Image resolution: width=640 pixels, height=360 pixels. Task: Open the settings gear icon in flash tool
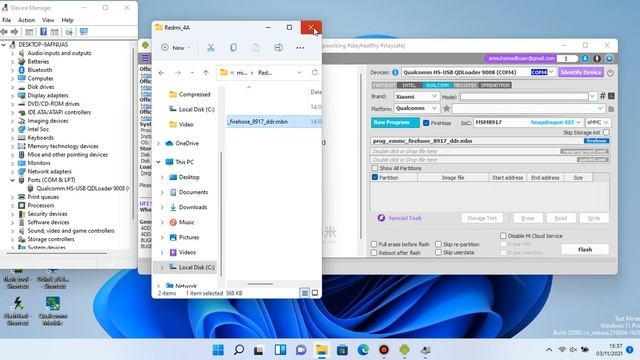pyautogui.click(x=609, y=59)
